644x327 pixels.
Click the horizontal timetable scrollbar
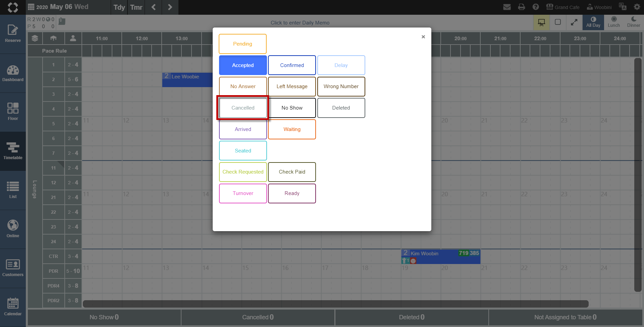pyautogui.click(x=335, y=304)
